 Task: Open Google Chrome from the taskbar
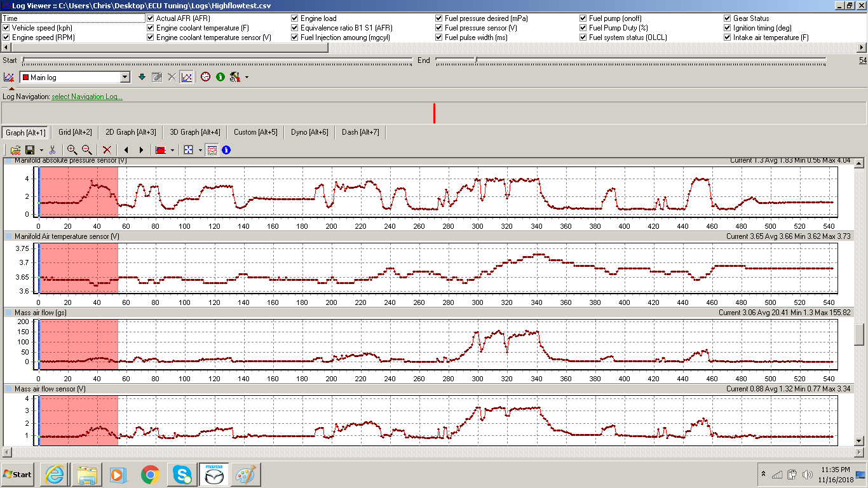[x=150, y=475]
